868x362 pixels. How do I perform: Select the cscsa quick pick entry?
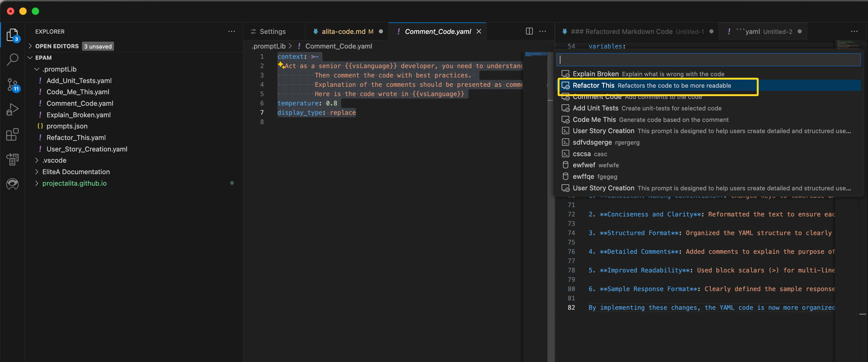coord(708,154)
